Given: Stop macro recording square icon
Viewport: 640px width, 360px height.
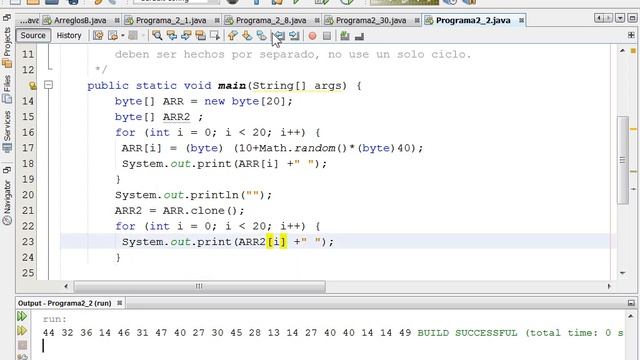Looking at the screenshot, I should pos(327,36).
